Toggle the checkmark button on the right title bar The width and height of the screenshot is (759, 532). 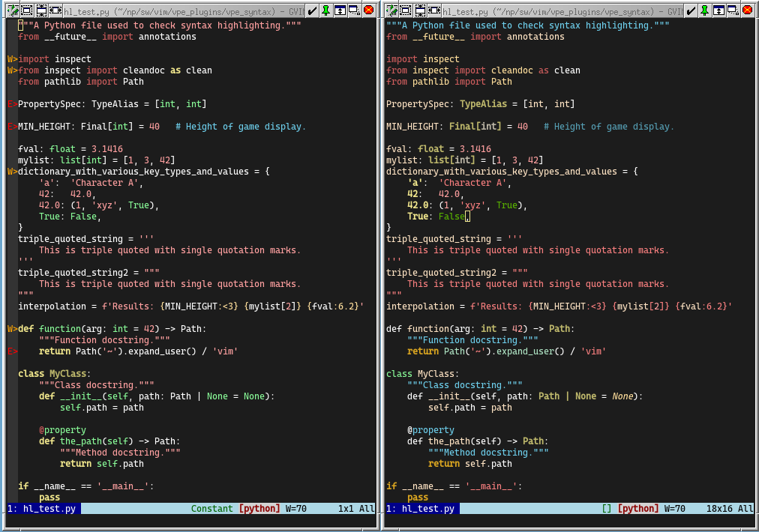689,10
